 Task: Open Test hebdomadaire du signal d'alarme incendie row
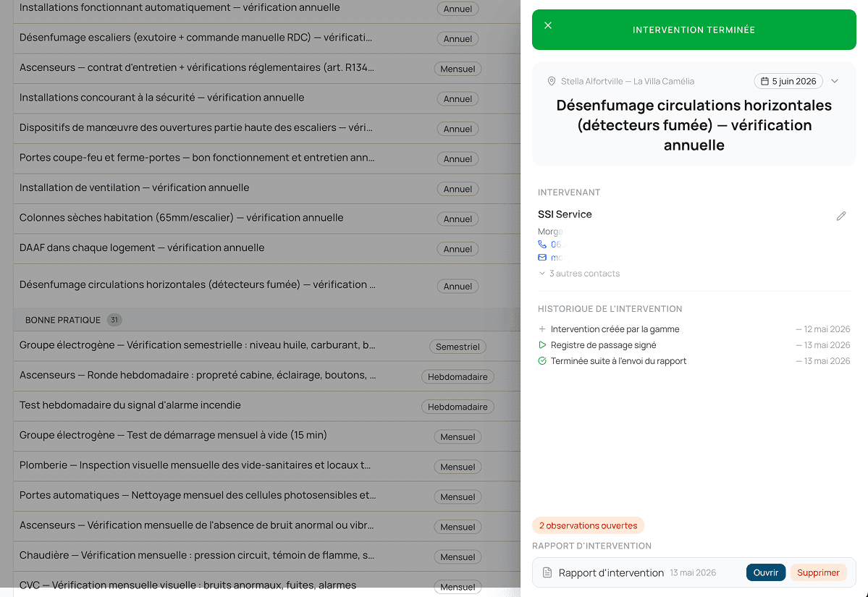267,406
